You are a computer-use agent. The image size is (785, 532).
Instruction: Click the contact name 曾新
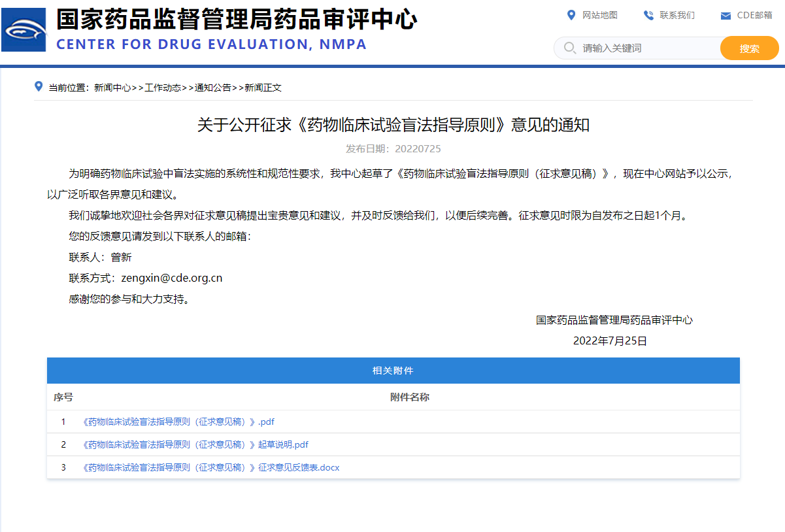tap(122, 258)
